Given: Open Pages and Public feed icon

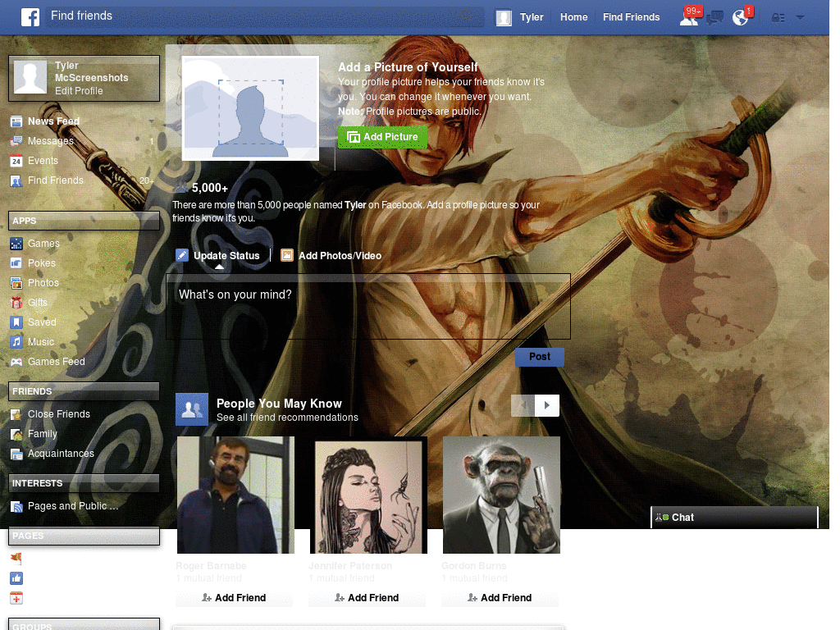Looking at the screenshot, I should coord(16,506).
